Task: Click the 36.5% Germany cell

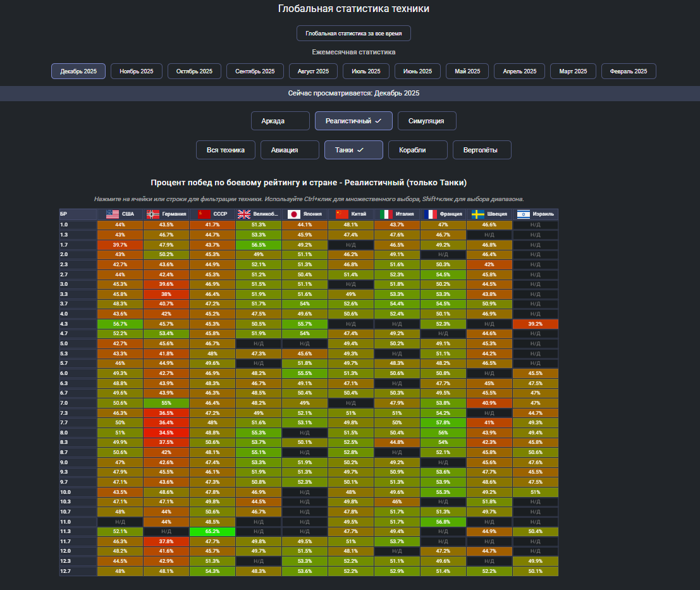Action: point(166,413)
